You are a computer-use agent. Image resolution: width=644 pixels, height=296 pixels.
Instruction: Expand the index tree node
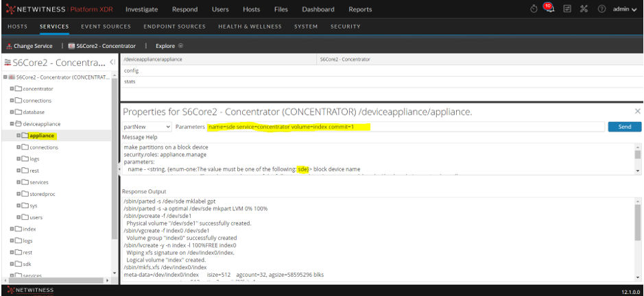(x=12, y=229)
